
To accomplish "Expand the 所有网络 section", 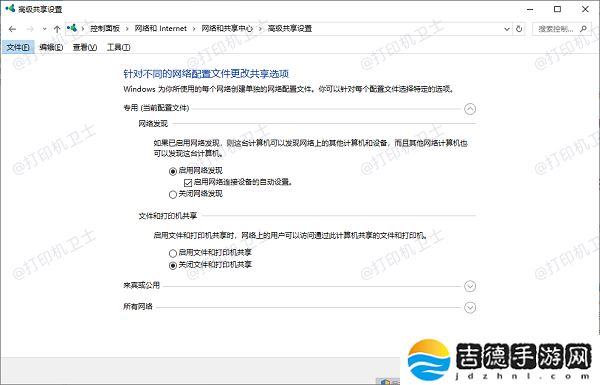I will pyautogui.click(x=470, y=307).
